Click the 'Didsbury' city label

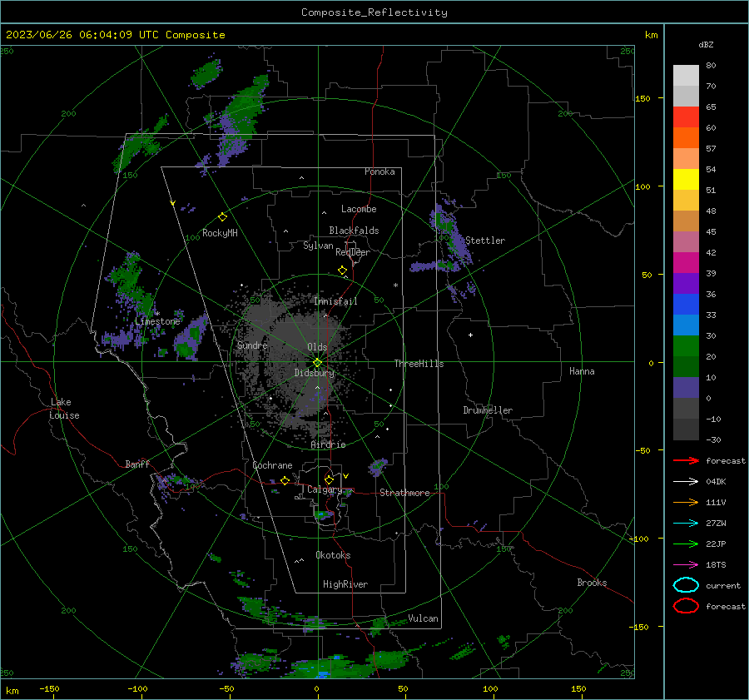click(315, 373)
